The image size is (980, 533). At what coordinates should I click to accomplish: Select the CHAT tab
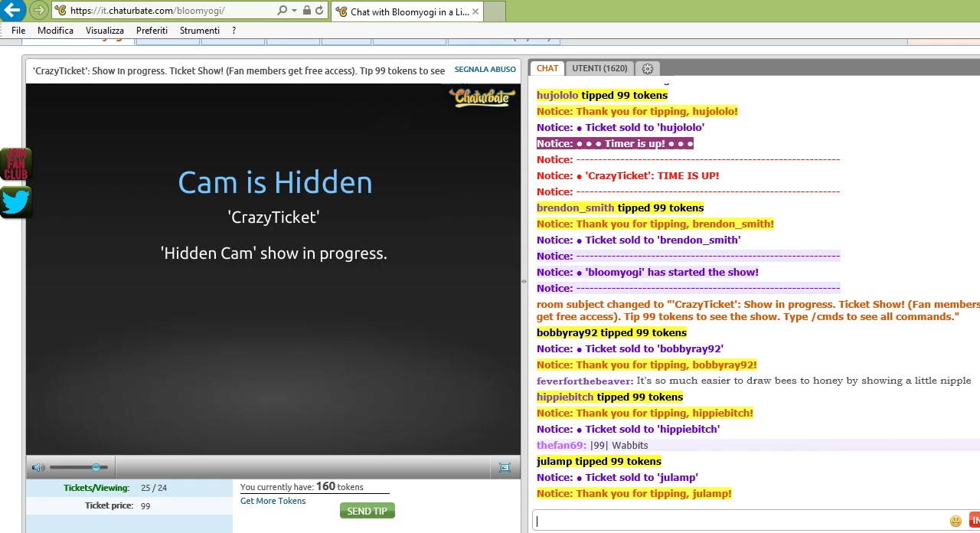coord(547,68)
